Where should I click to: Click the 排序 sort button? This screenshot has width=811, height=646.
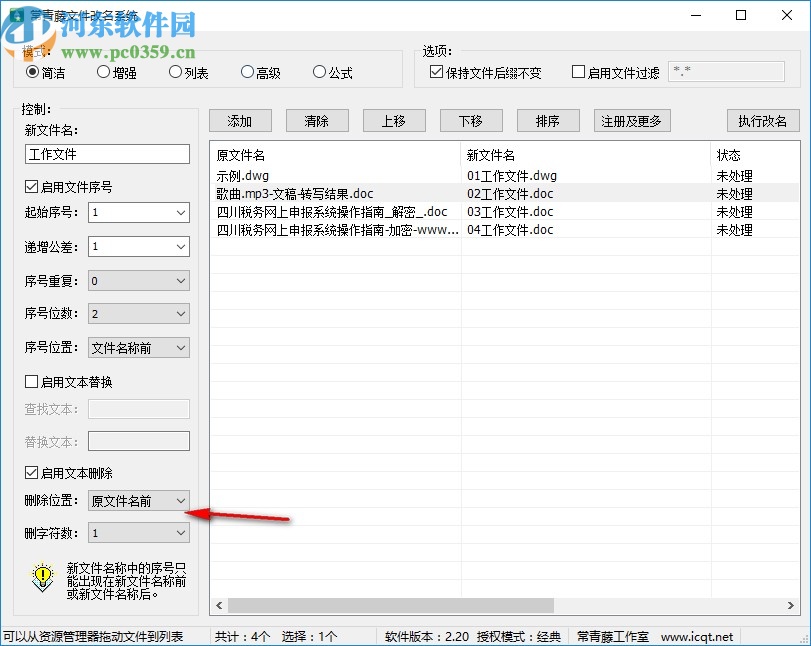(548, 120)
